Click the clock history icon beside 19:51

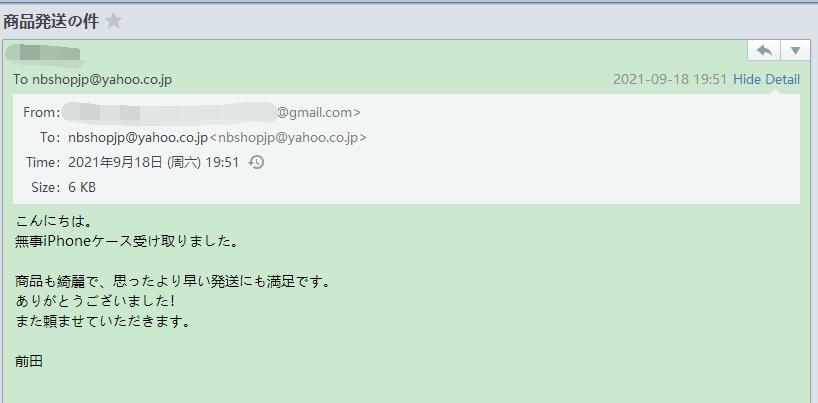click(x=256, y=162)
